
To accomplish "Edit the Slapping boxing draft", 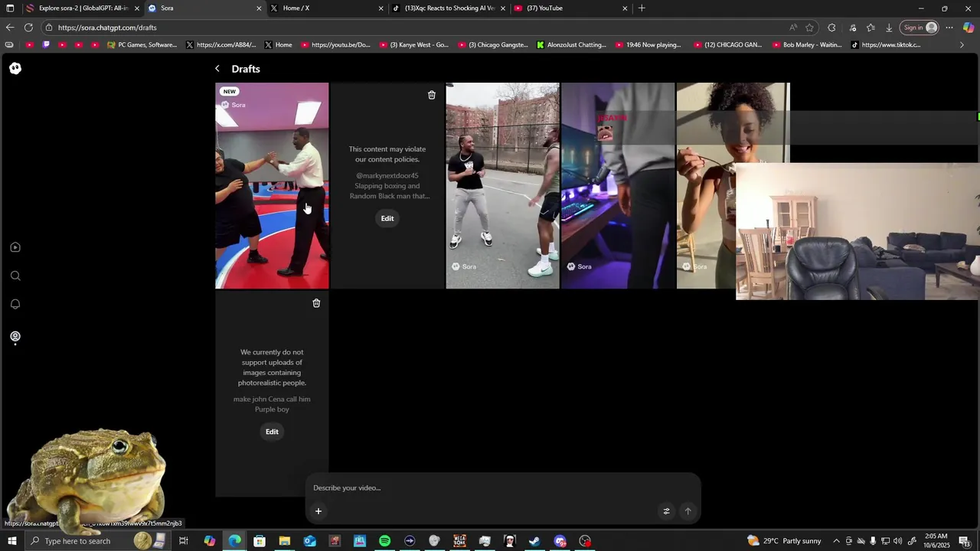I will pos(387,218).
